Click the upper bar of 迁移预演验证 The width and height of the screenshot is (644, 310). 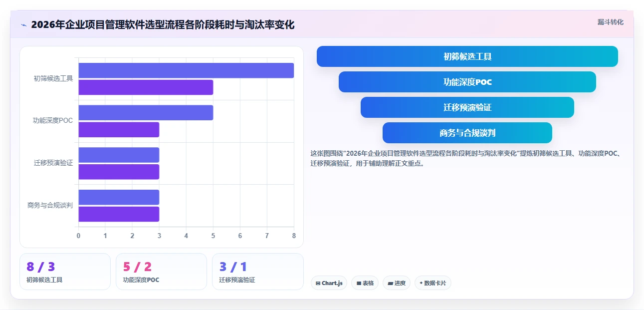coord(119,155)
